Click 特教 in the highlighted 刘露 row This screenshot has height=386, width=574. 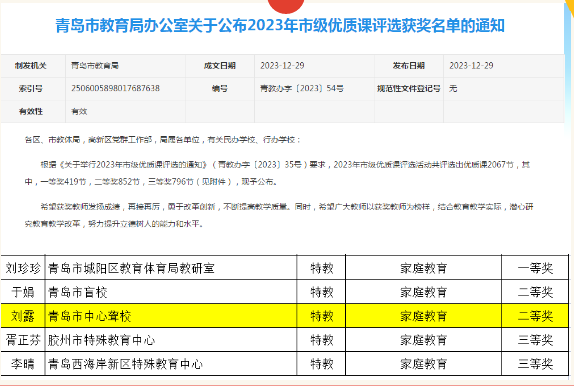point(321,316)
